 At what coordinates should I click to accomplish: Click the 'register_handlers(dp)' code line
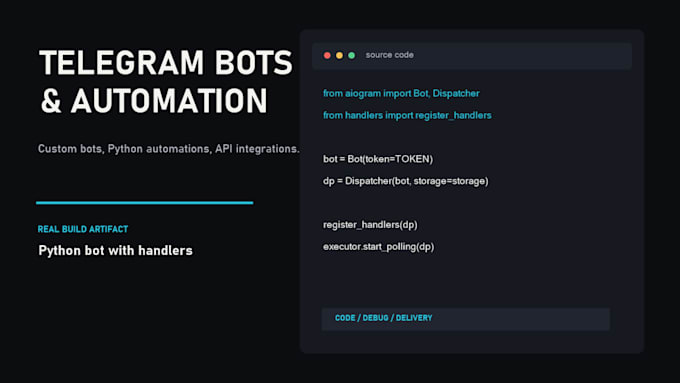click(x=370, y=225)
